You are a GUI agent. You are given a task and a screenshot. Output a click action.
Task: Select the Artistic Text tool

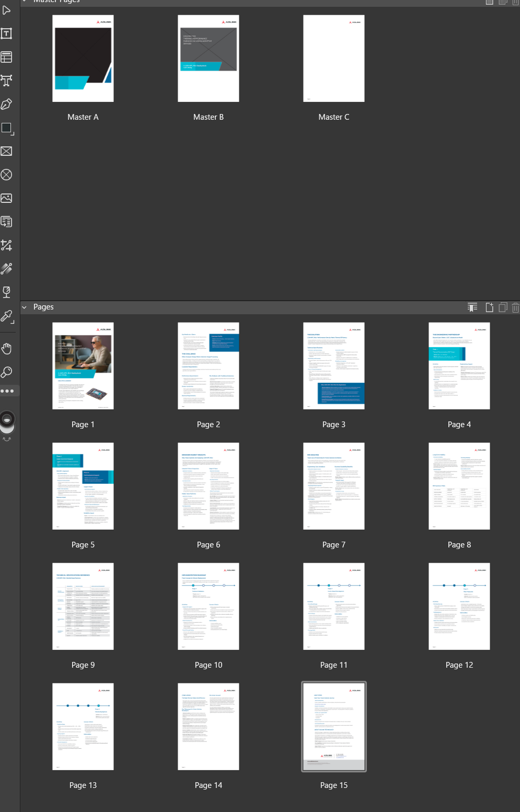(7, 81)
